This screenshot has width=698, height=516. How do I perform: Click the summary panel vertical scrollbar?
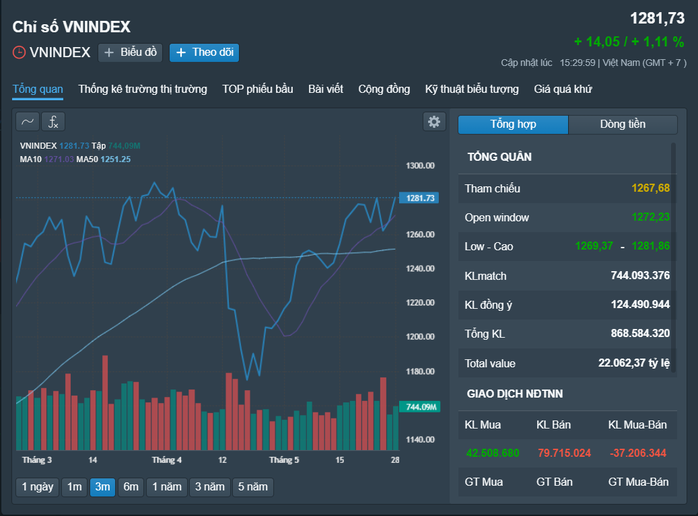tap(674, 257)
